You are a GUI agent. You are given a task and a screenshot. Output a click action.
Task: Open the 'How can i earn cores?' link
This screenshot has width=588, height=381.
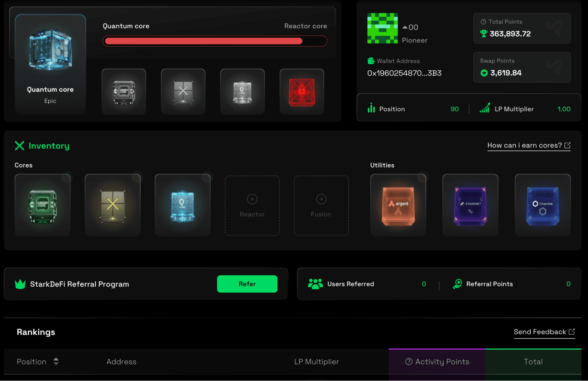coord(528,146)
